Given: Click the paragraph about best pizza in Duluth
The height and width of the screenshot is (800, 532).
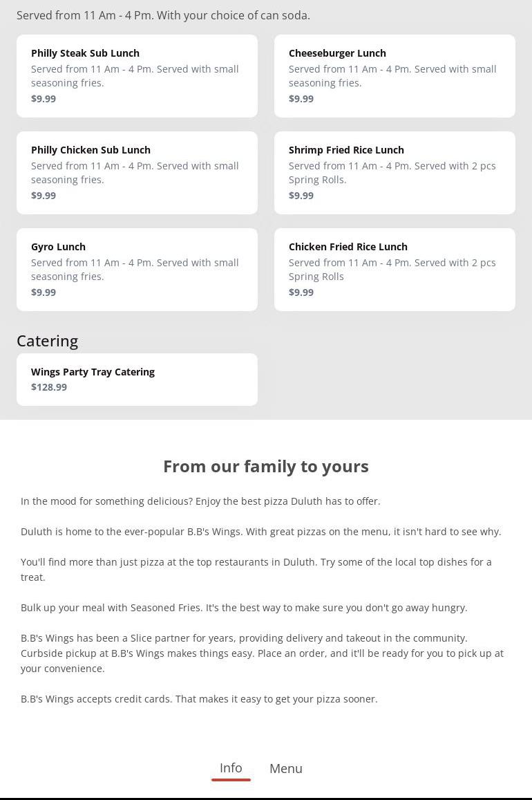Looking at the screenshot, I should pos(200,501).
